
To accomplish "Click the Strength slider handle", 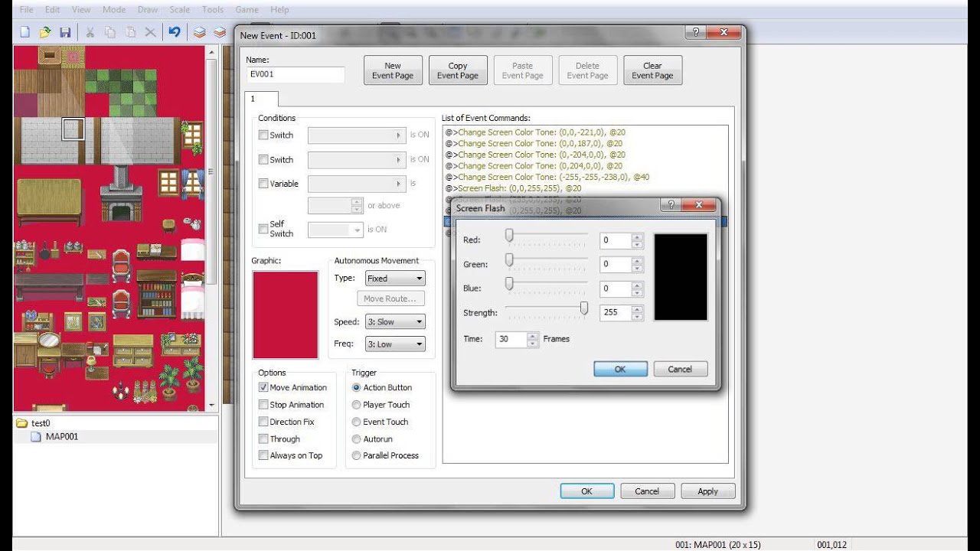I will 584,308.
